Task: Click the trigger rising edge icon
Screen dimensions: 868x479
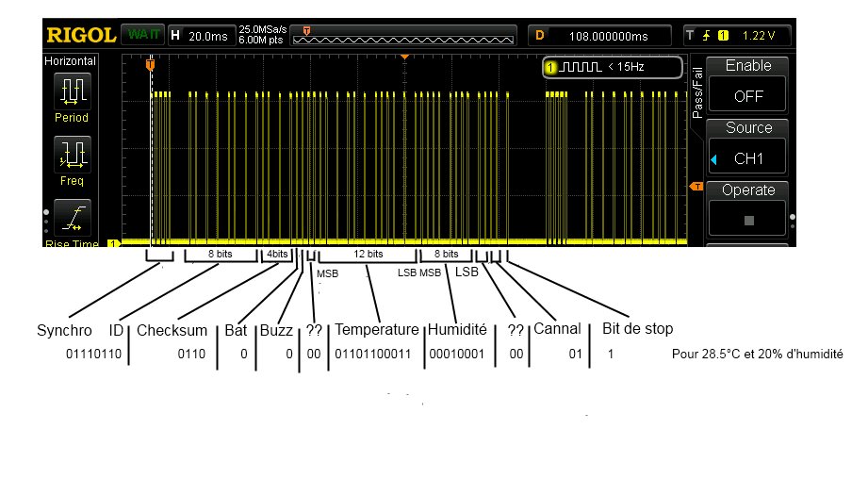Action: (x=706, y=36)
